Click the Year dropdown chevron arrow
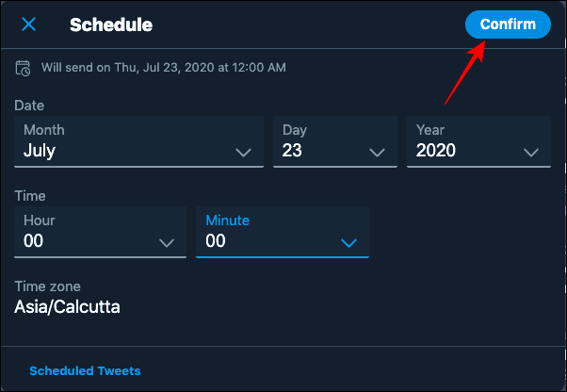567x392 pixels. click(531, 153)
